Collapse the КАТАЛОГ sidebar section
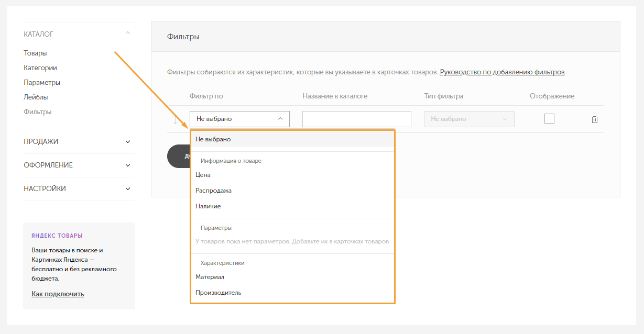644x334 pixels. 128,34
